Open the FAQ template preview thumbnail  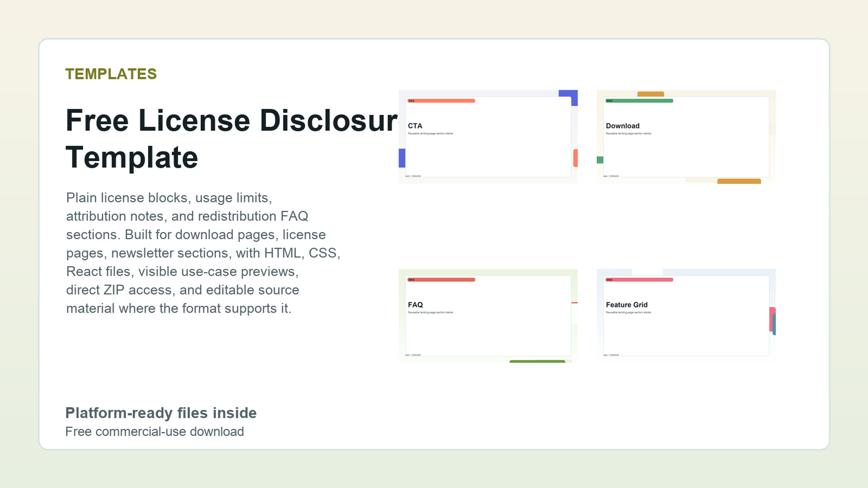coord(488,316)
